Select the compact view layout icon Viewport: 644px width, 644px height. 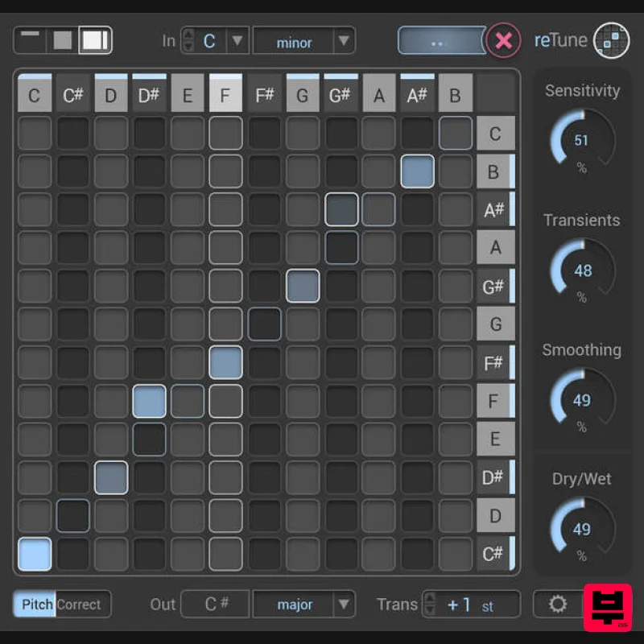click(28, 39)
